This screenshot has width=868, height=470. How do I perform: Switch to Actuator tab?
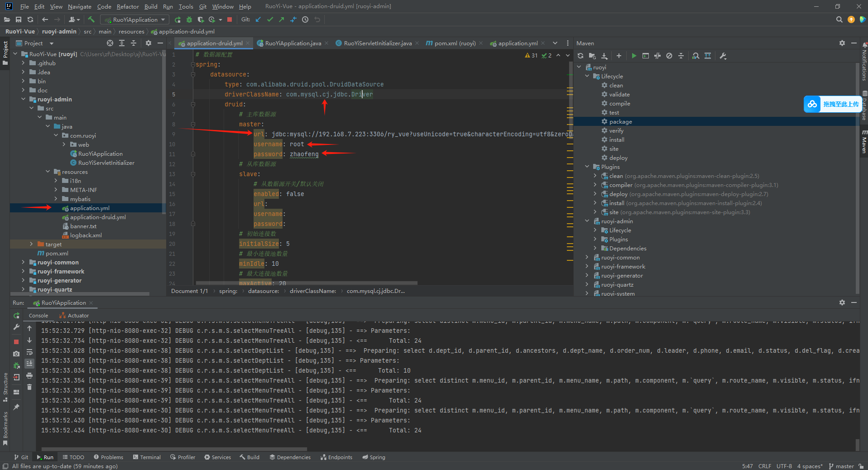(74, 316)
